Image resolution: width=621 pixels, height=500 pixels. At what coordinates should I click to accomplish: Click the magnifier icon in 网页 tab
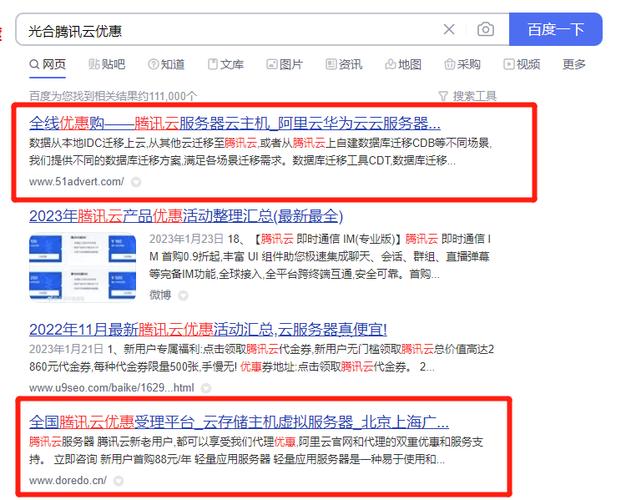coord(34,64)
